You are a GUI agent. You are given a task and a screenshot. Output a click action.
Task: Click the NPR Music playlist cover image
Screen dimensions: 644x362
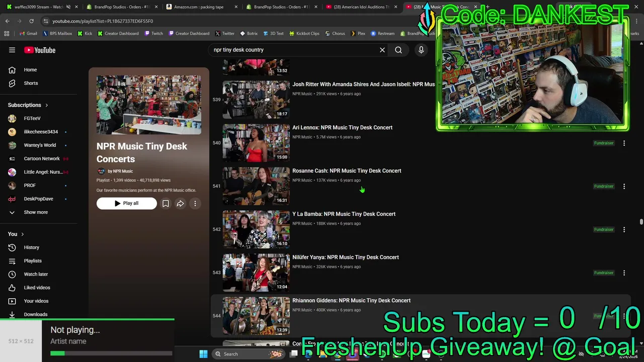[x=149, y=105]
